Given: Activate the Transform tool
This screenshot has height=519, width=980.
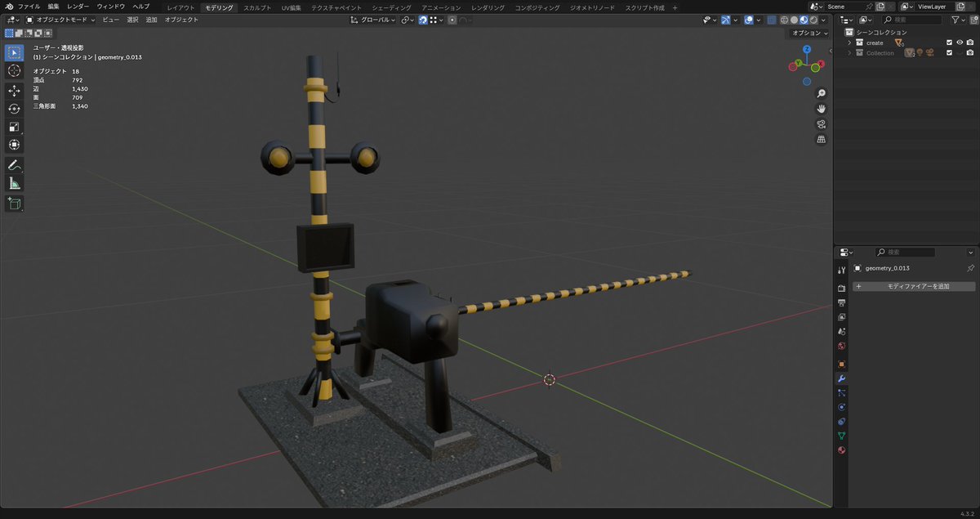Looking at the screenshot, I should [x=14, y=145].
